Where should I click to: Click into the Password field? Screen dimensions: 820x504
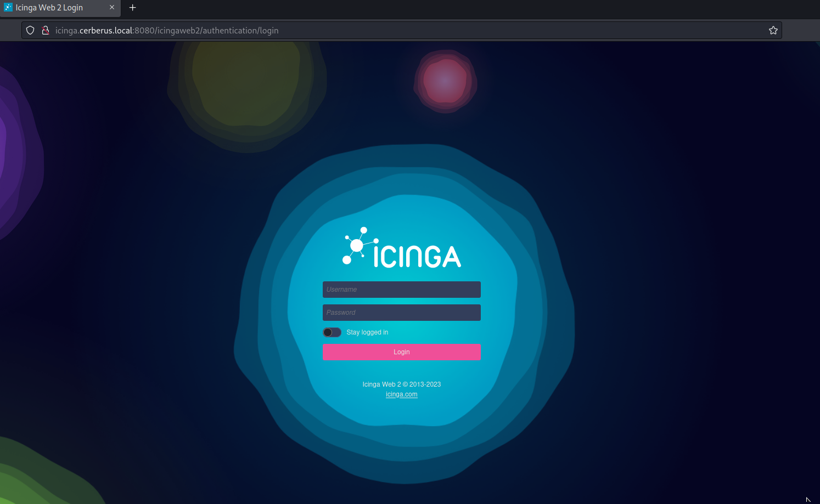coord(402,313)
